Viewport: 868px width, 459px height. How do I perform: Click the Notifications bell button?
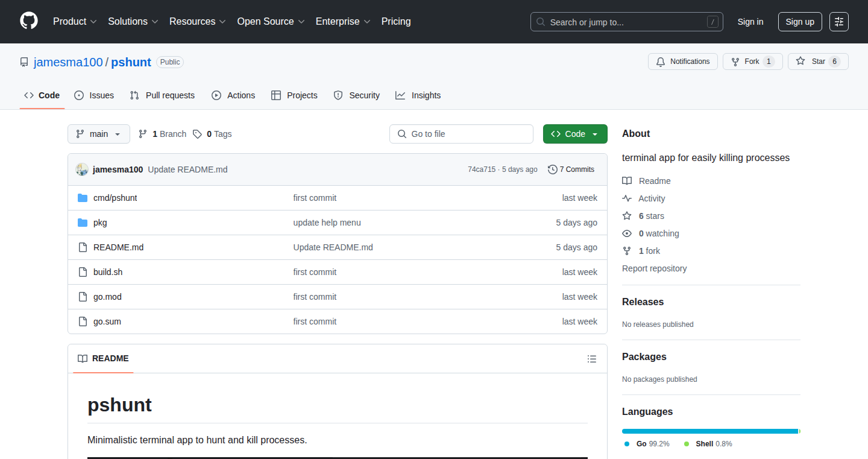point(683,62)
